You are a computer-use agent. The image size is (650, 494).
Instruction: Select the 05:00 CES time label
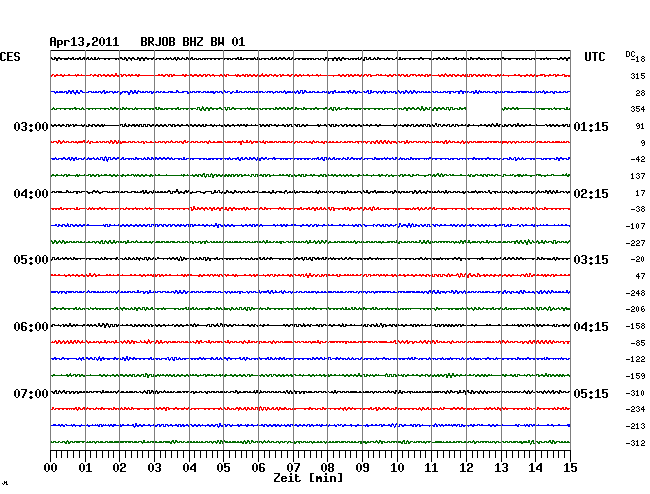[31, 260]
